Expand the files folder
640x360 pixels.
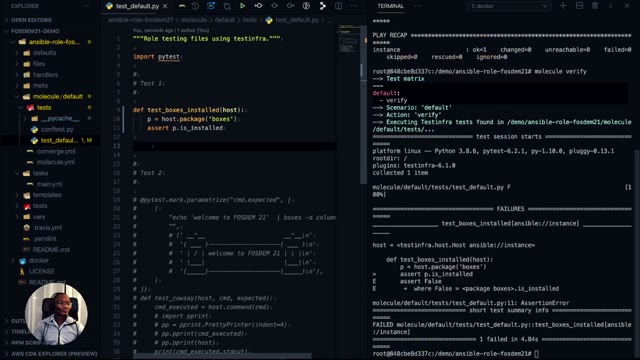click(x=39, y=64)
